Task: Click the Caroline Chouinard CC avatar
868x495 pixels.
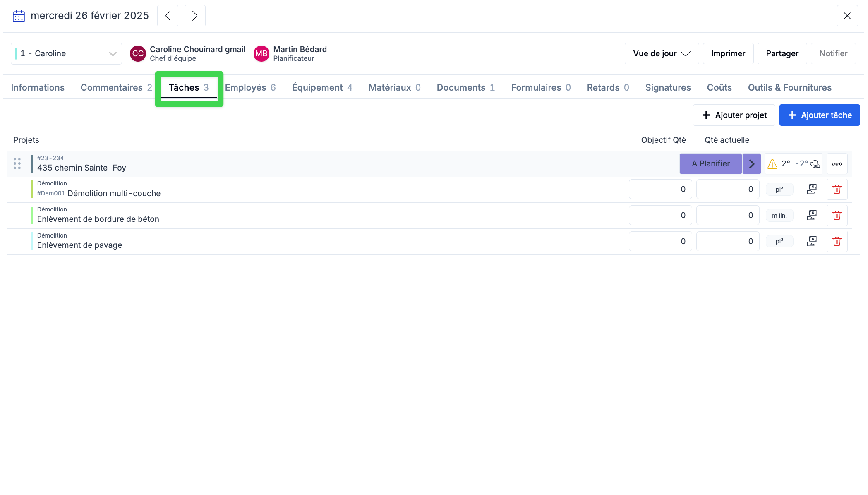Action: pos(138,54)
